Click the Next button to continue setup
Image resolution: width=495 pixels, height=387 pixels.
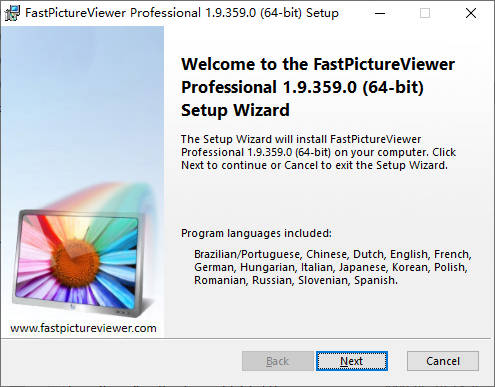(x=352, y=361)
